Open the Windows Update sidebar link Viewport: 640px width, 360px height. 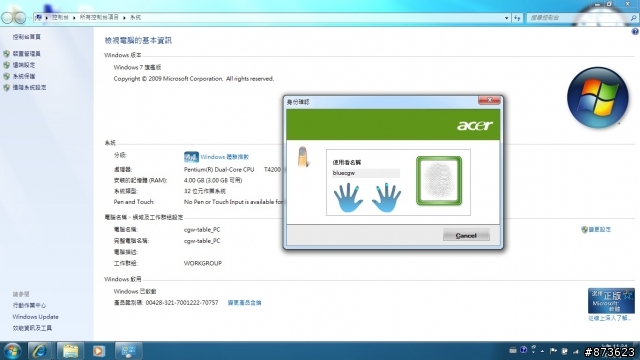coord(36,317)
